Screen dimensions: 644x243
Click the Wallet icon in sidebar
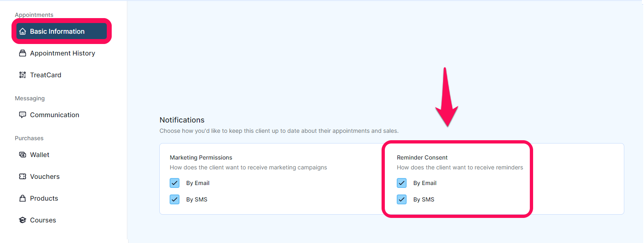[23, 155]
